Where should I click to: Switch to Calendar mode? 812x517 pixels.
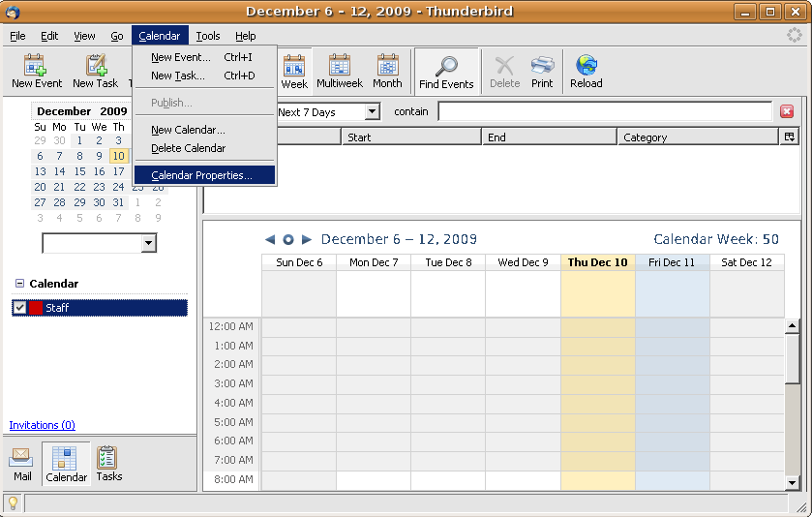(x=66, y=464)
